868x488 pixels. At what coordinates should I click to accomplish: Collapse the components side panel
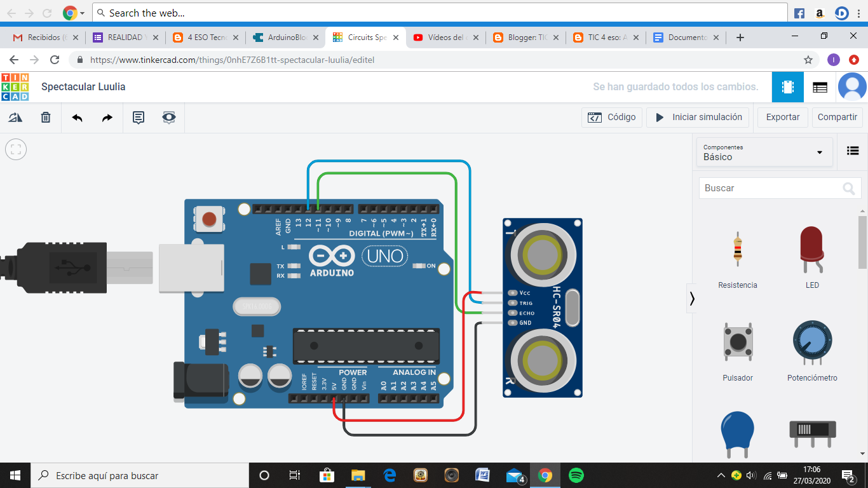(691, 298)
